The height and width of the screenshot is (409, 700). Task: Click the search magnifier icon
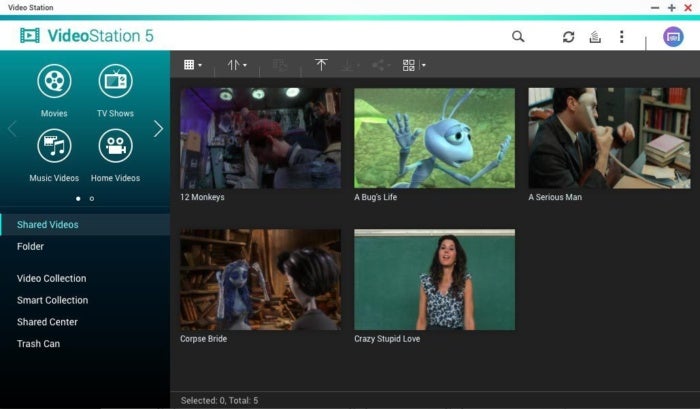click(518, 36)
